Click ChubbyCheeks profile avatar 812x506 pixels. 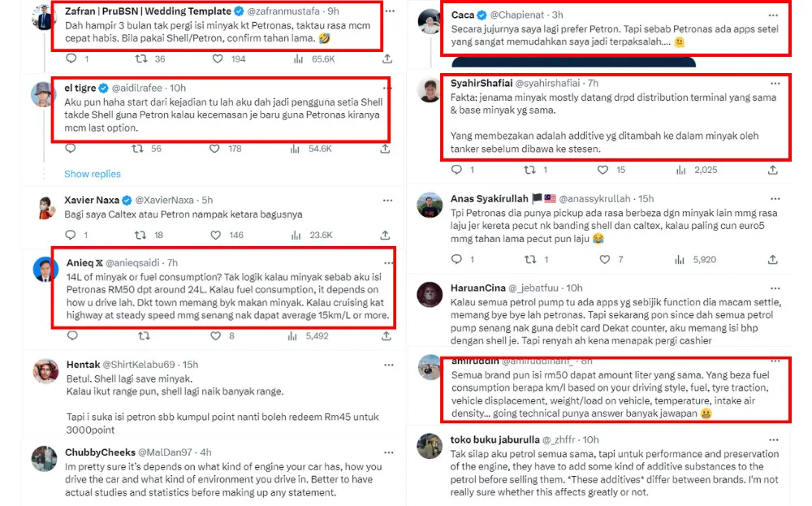(x=45, y=459)
